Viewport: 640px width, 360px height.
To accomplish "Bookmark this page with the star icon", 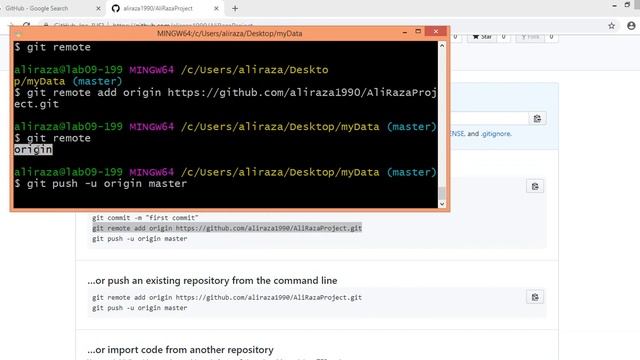I will (x=611, y=26).
